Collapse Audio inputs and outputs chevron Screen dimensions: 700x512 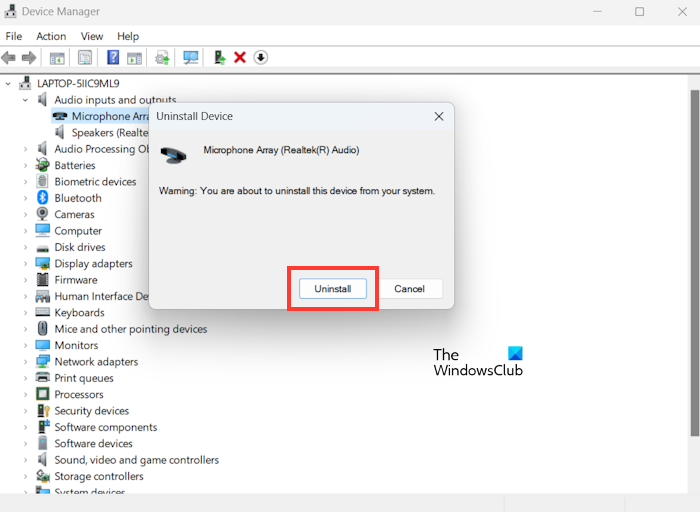point(25,100)
